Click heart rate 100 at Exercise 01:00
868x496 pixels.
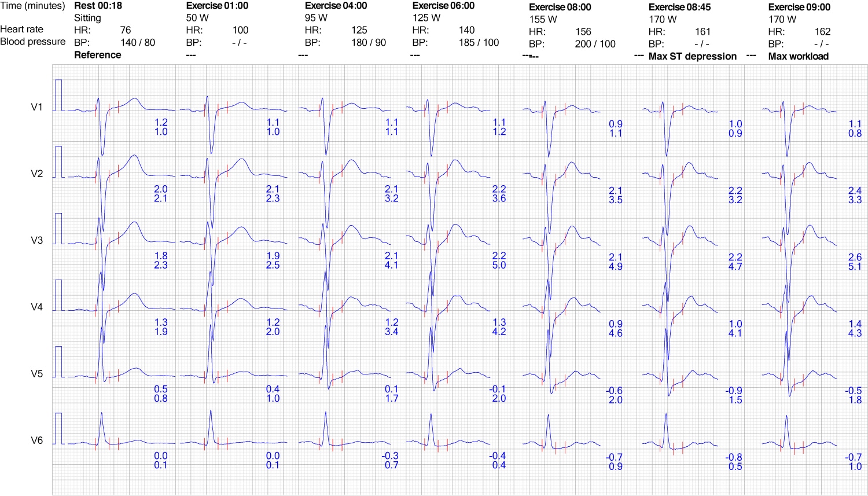click(x=240, y=30)
